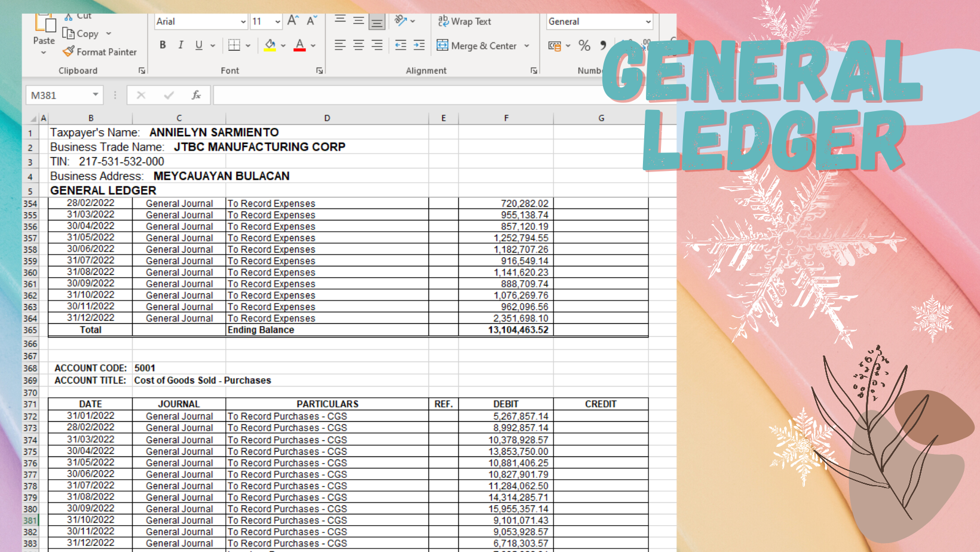Select column F header

(506, 118)
